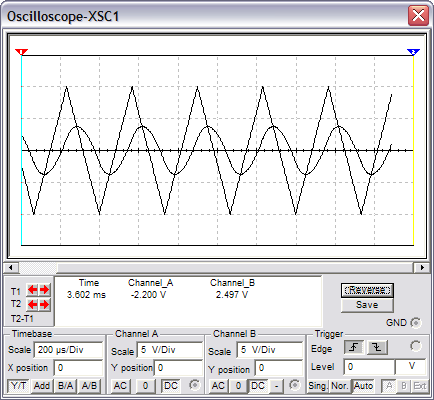The image size is (434, 400).
Task: Select Add timebase mode
Action: 42,386
